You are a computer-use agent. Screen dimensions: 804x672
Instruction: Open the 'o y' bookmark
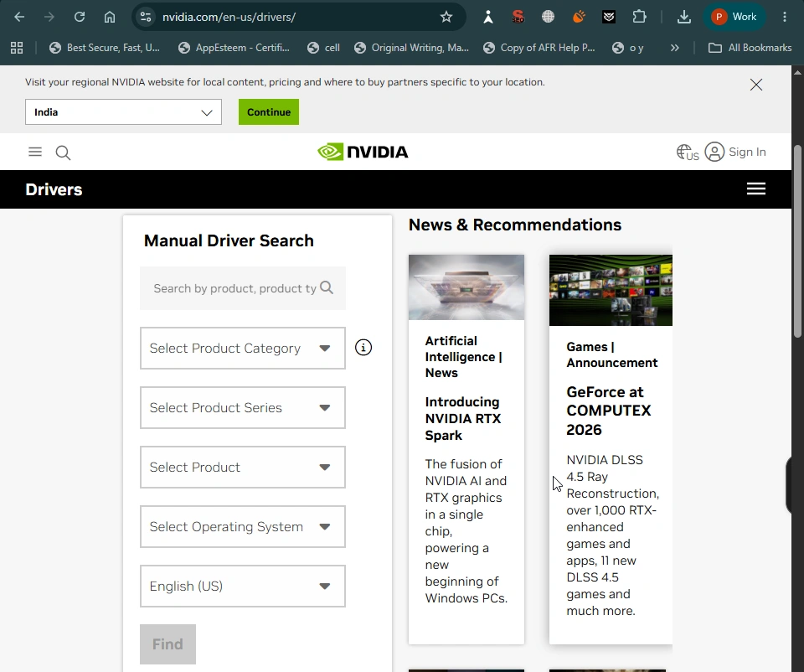(x=628, y=48)
